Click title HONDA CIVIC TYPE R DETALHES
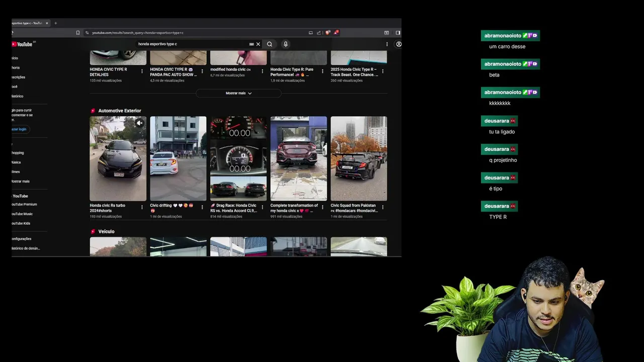 click(109, 72)
